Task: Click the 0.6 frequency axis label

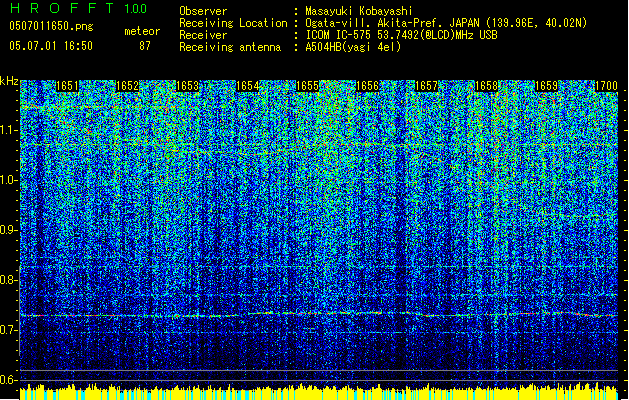Action: [8, 380]
